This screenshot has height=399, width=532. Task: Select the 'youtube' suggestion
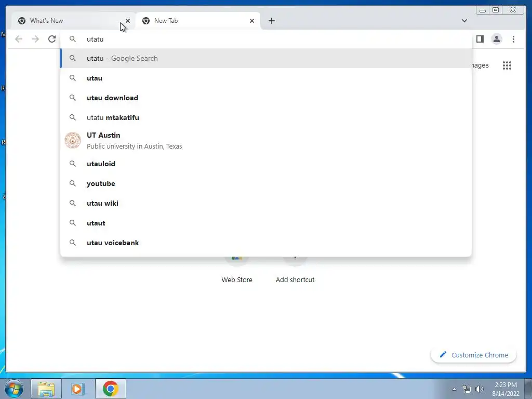[265, 183]
